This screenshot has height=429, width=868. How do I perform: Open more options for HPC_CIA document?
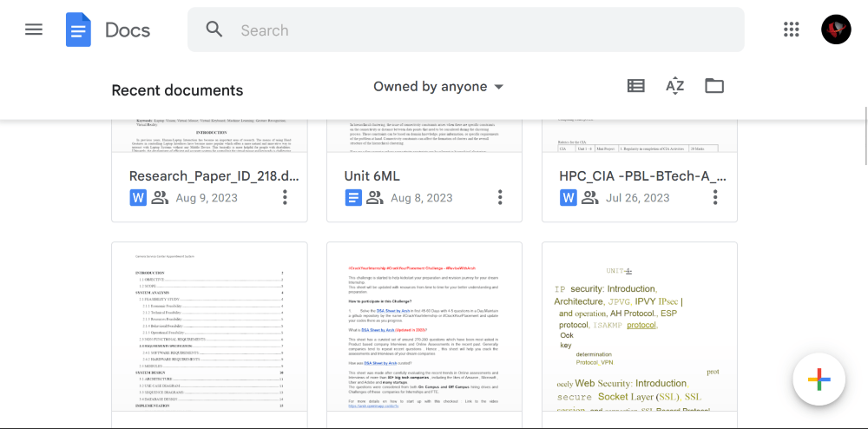[715, 198]
